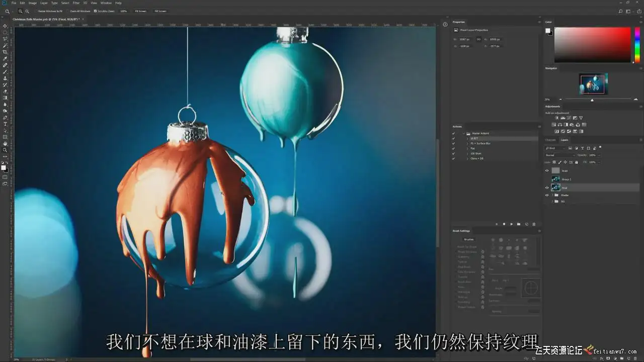Expand the PS + Surface Blur action
The width and height of the screenshot is (644, 362).
pos(467,143)
